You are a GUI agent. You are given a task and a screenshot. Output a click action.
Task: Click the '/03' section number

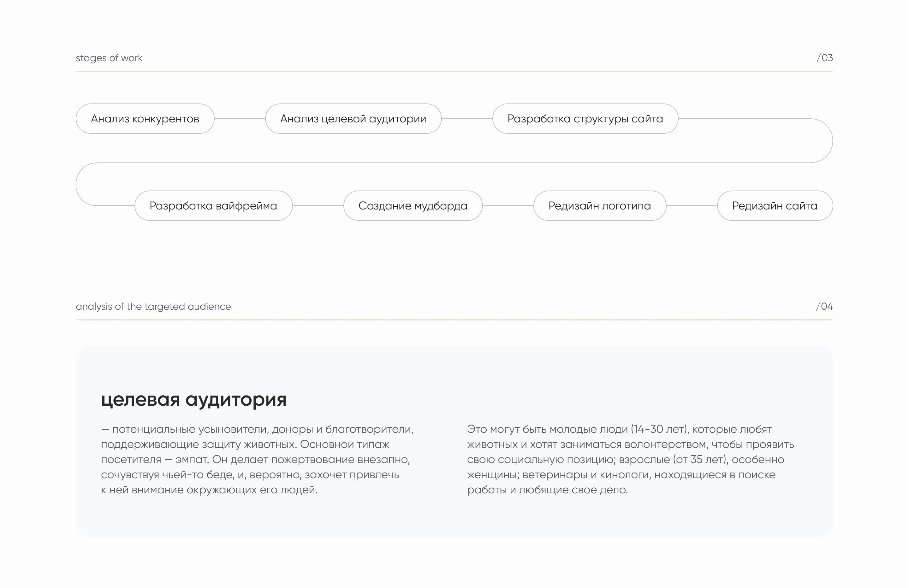824,58
